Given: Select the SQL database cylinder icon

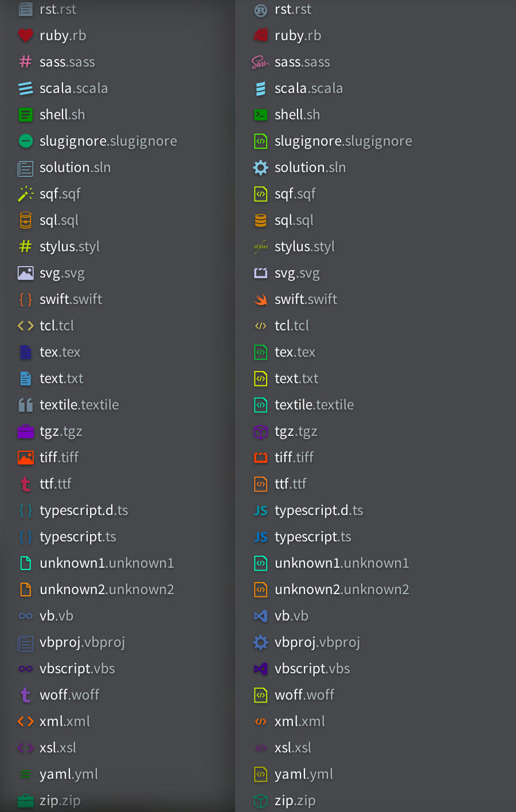Looking at the screenshot, I should [25, 220].
